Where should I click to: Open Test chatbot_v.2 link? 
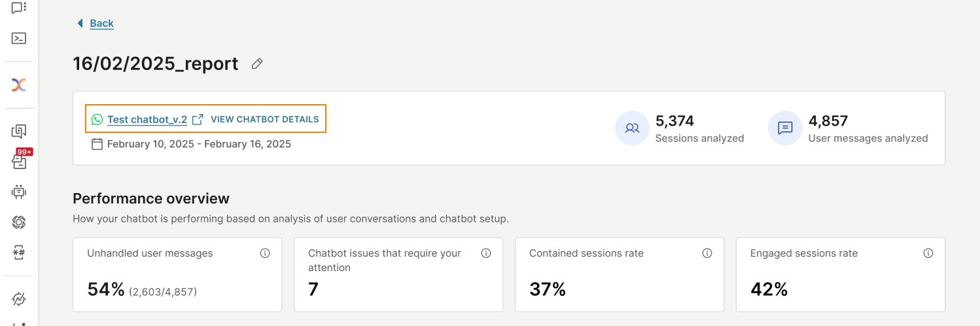point(147,119)
